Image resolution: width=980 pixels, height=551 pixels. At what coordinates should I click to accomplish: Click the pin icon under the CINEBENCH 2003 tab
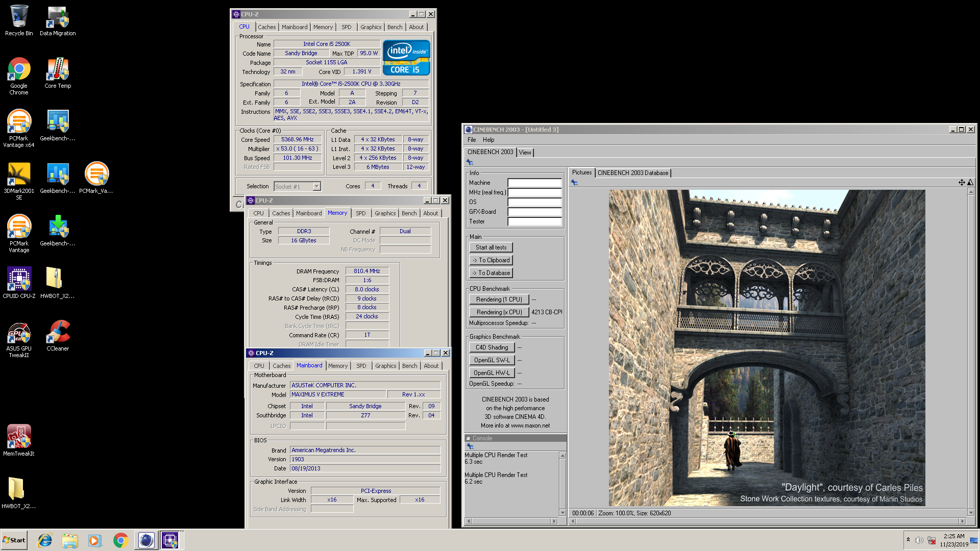[x=470, y=162]
